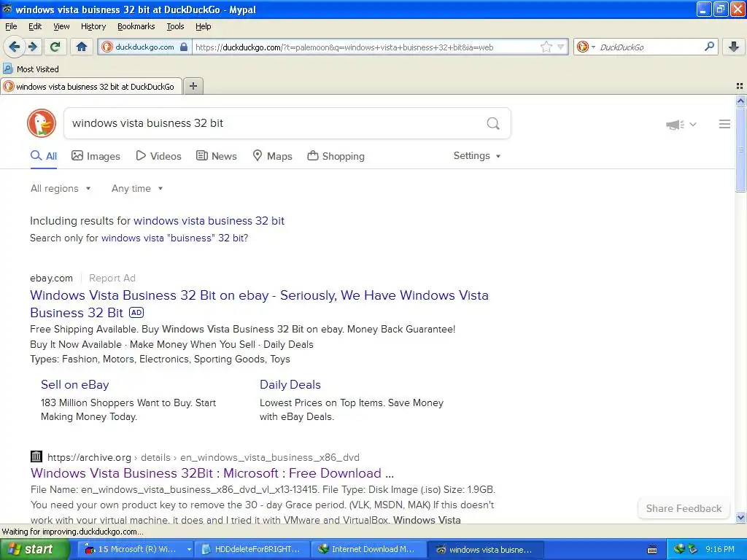Click 'windows vista business 32 bit' suggestion link

[209, 221]
